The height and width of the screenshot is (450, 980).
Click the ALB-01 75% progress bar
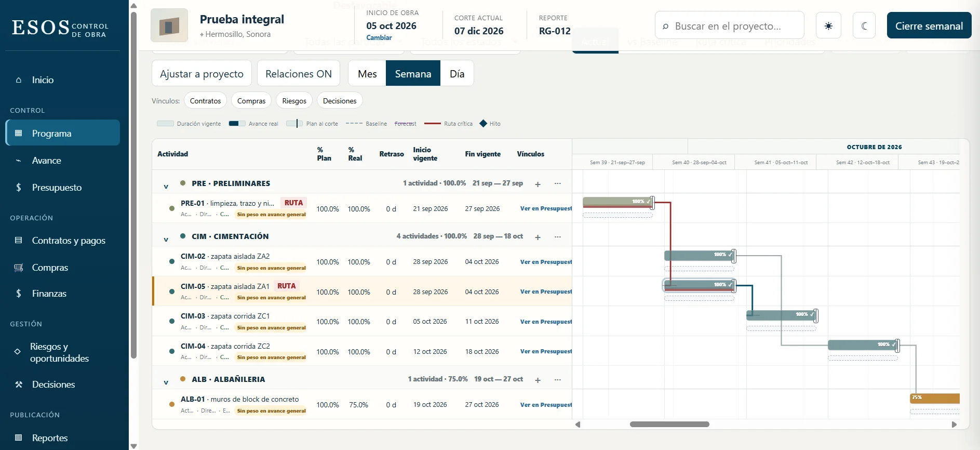pos(935,399)
